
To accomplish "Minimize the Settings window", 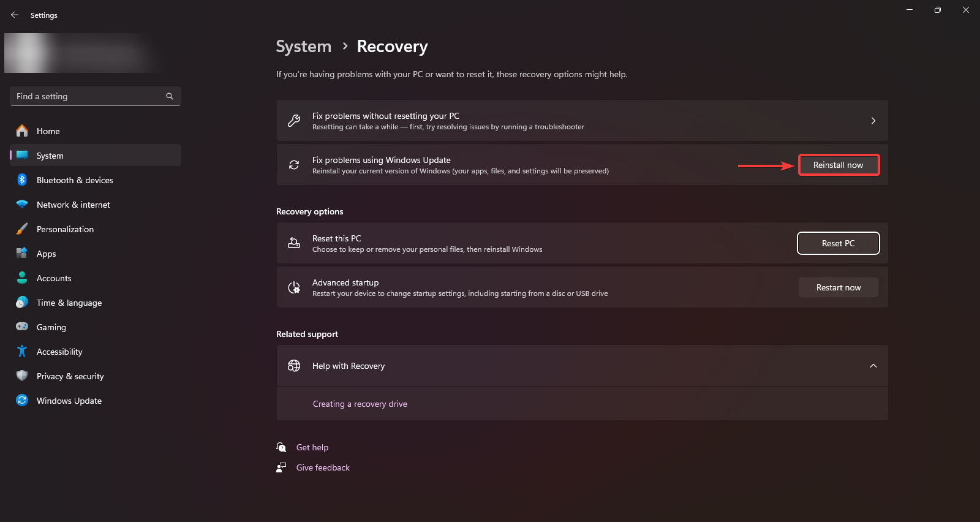I will 910,10.
